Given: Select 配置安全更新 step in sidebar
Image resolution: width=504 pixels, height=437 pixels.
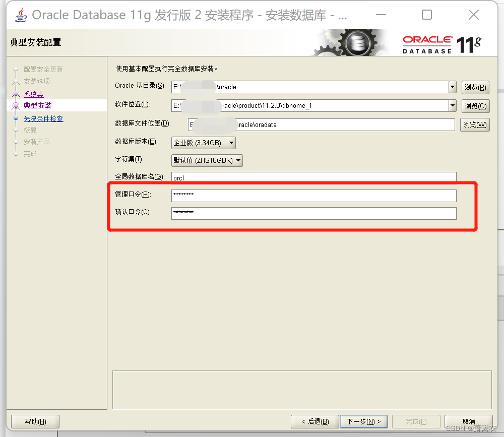Looking at the screenshot, I should point(43,69).
